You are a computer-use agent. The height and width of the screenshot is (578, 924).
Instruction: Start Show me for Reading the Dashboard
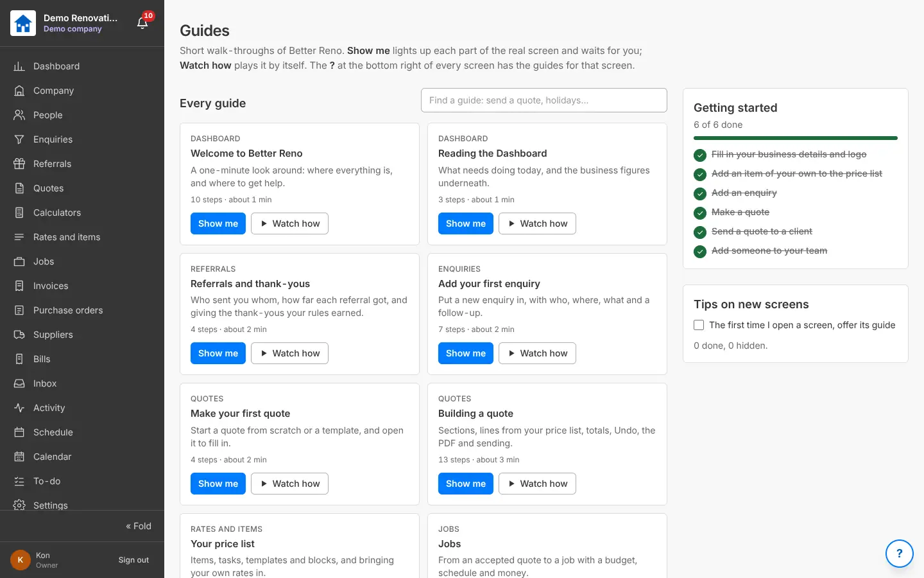pos(466,223)
